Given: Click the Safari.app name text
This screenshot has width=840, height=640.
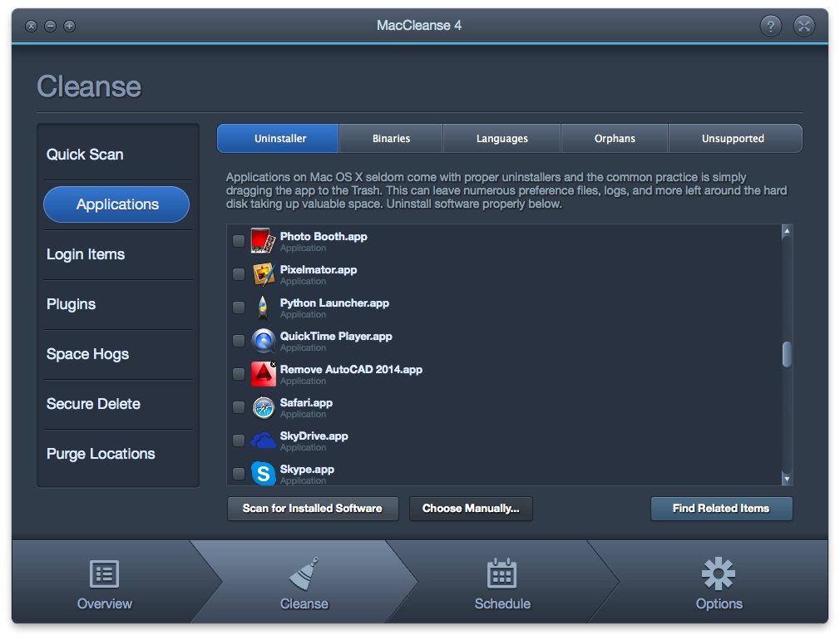Looking at the screenshot, I should [x=306, y=402].
